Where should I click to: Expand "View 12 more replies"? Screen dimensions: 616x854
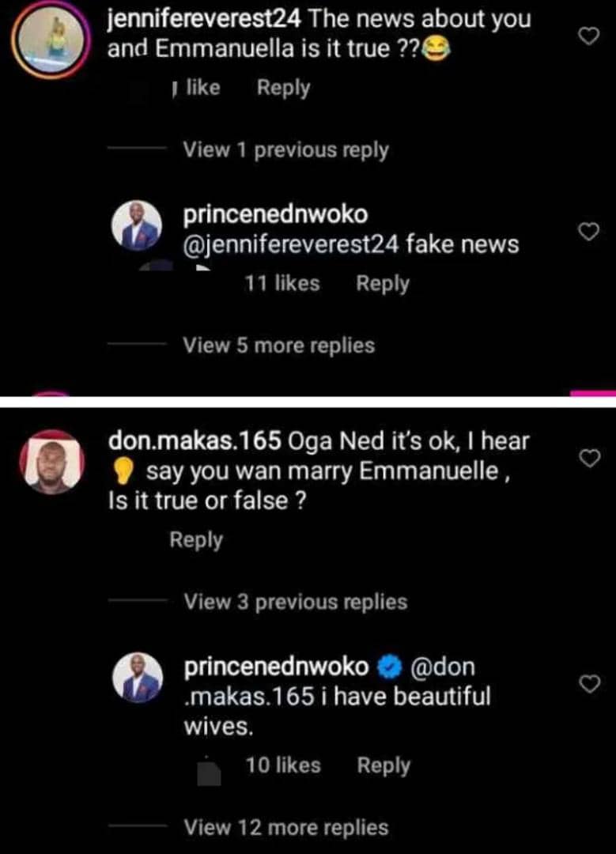[x=286, y=828]
